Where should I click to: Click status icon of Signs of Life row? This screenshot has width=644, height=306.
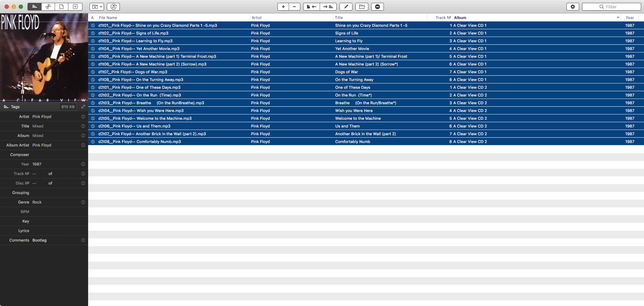(93, 33)
